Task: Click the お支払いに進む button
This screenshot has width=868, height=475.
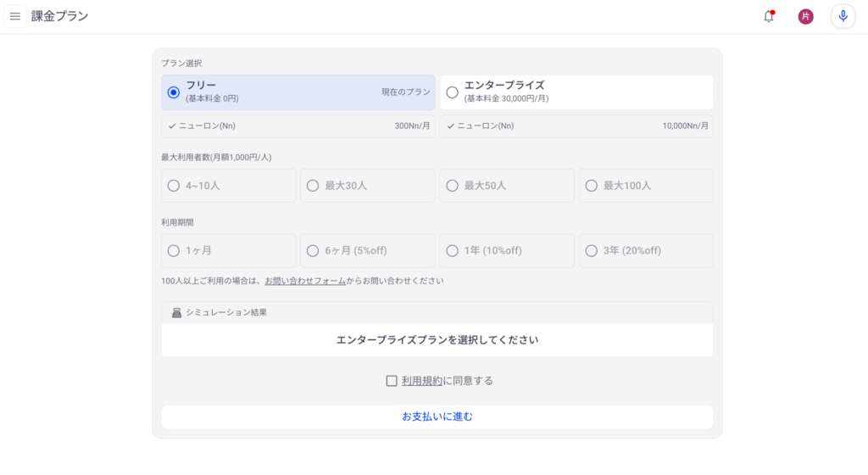Action: coord(437,416)
